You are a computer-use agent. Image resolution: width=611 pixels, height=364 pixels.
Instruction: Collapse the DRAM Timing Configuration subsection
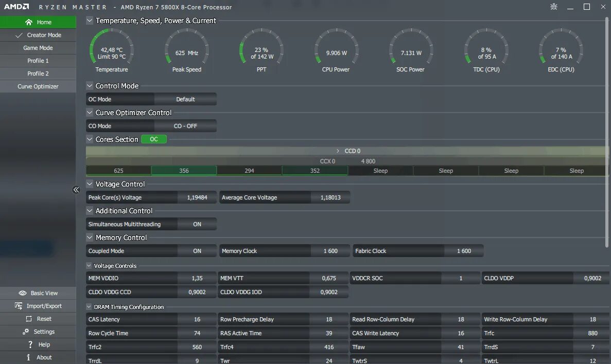[x=89, y=307]
